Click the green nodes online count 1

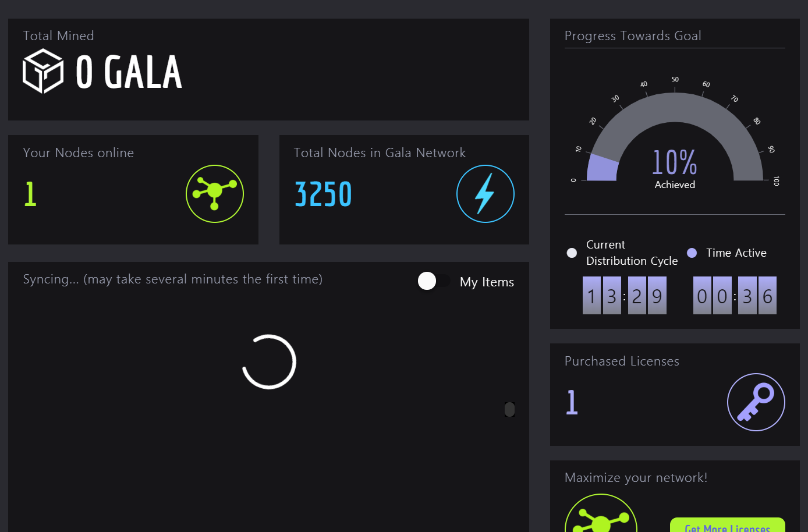pyautogui.click(x=30, y=194)
